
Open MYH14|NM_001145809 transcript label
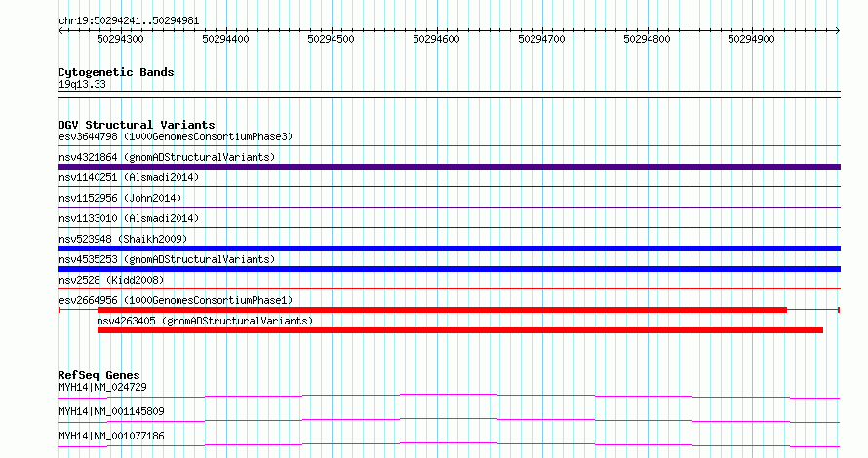point(111,411)
